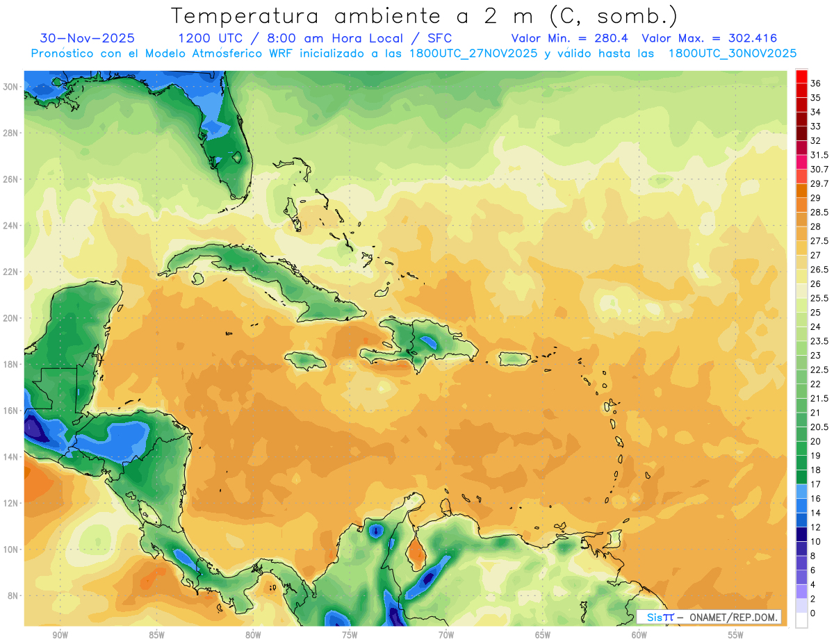This screenshot has width=834, height=644.
Task: Click the 'SisTT - ONAMET/REP.DOM.' credit box
Action: pos(709,617)
